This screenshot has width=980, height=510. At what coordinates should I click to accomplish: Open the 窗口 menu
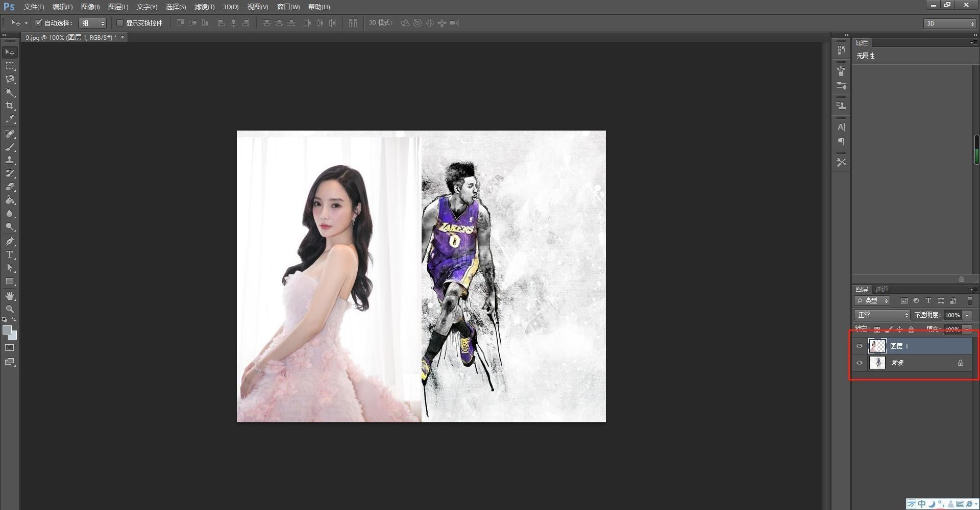tap(288, 7)
